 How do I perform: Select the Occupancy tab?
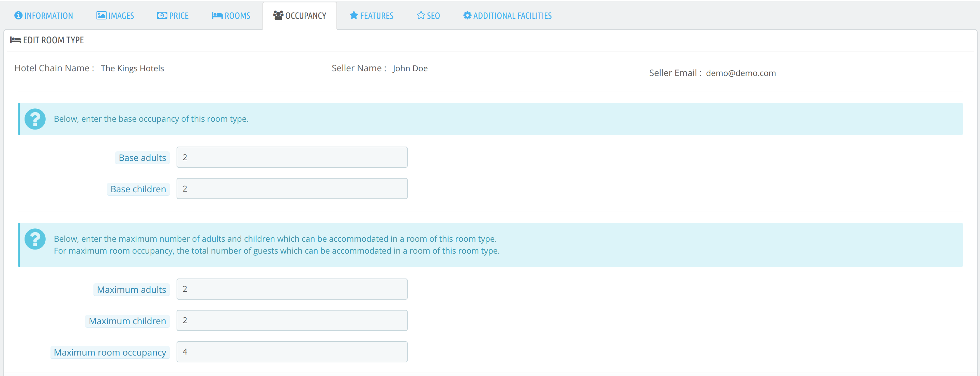tap(300, 16)
